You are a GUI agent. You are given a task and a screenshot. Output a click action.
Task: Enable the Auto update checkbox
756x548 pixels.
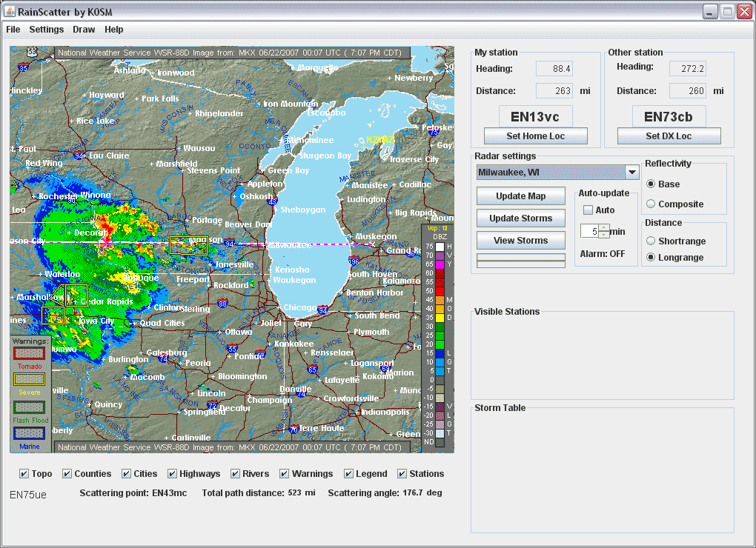coord(588,210)
